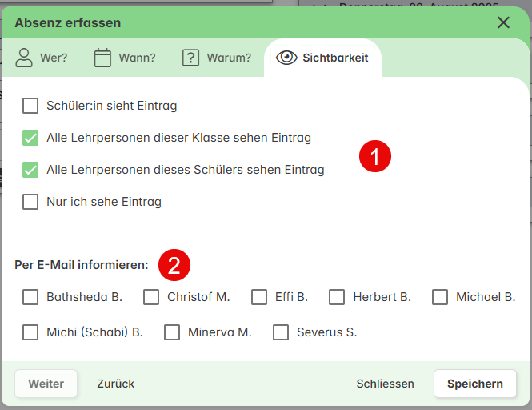The width and height of the screenshot is (532, 410).
Task: Click the calendar icon on Wann tab
Action: click(x=102, y=58)
